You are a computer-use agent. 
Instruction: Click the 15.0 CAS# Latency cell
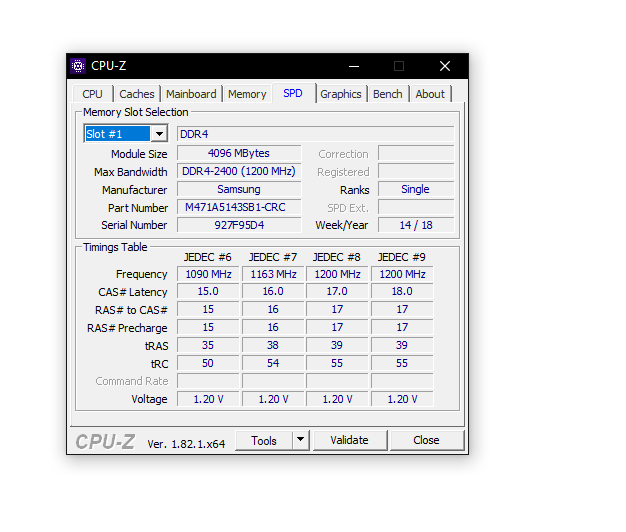208,291
